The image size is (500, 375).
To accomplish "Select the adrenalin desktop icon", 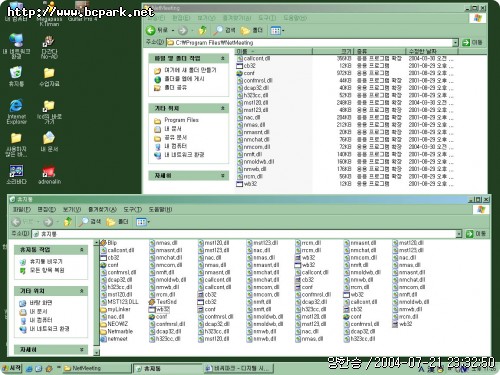I will click(x=49, y=174).
